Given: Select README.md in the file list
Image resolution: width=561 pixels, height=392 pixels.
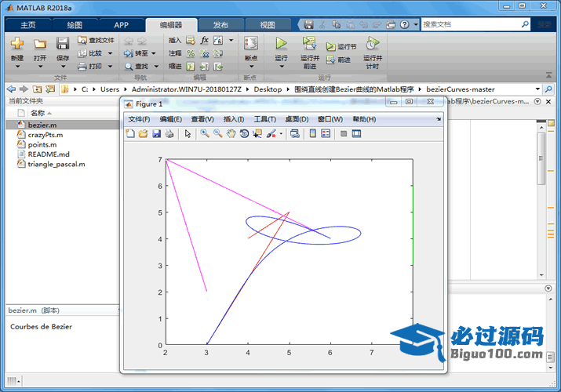Looking at the screenshot, I should click(x=63, y=154).
